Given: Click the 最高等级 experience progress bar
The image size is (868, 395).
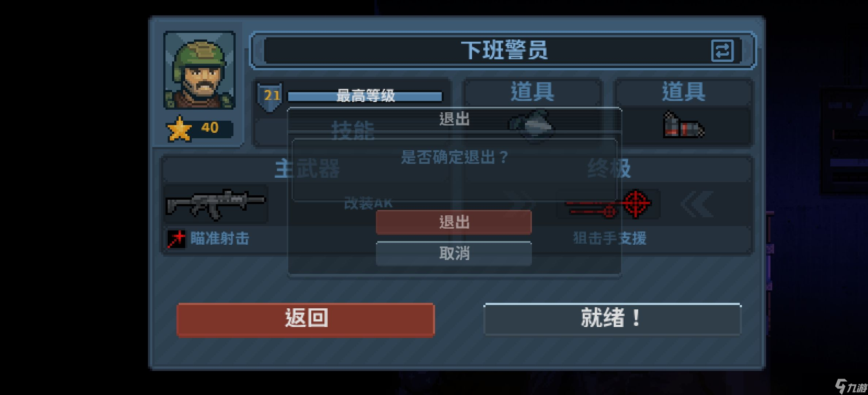Looking at the screenshot, I should (x=365, y=96).
